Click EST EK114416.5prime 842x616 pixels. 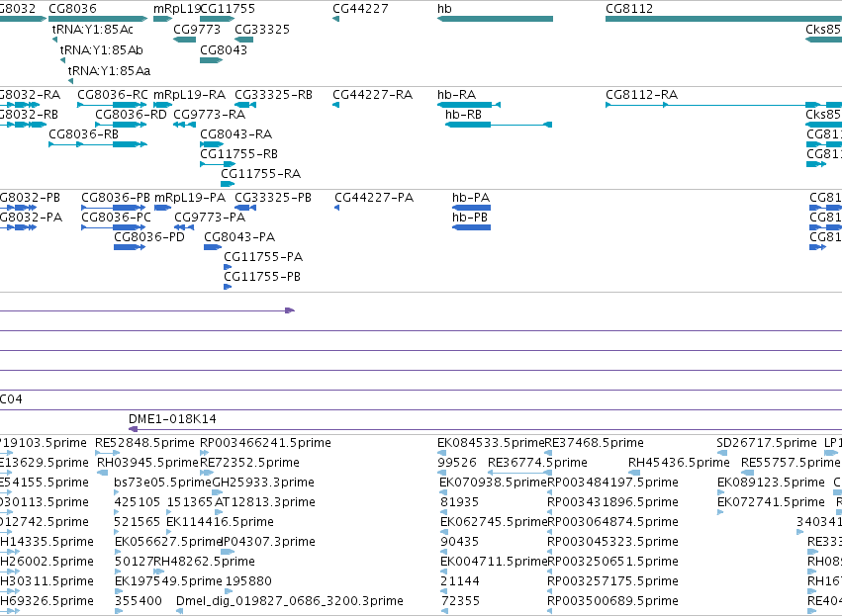221,521
